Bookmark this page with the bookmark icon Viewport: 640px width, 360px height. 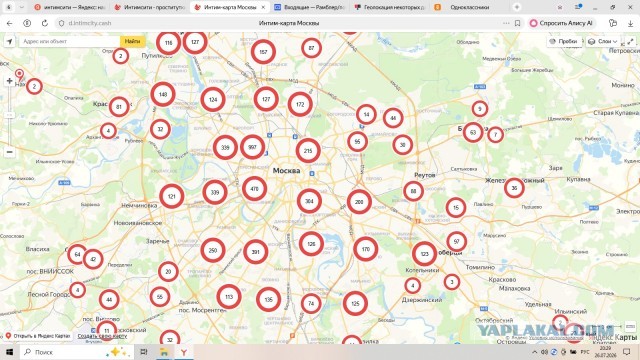tap(517, 23)
